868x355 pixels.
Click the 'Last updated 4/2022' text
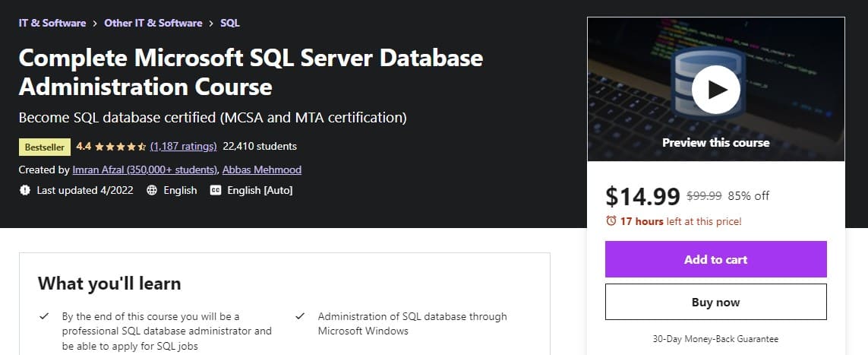[85, 190]
